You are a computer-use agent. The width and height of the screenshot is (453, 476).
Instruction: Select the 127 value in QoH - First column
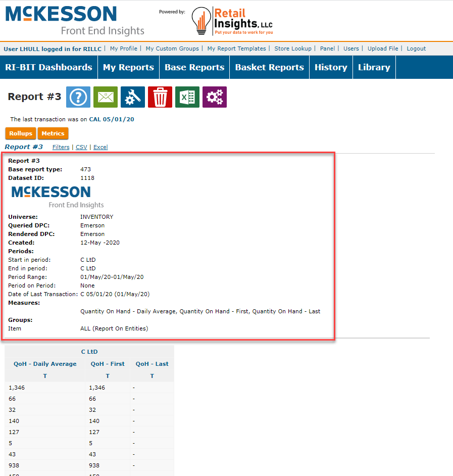[x=94, y=432]
